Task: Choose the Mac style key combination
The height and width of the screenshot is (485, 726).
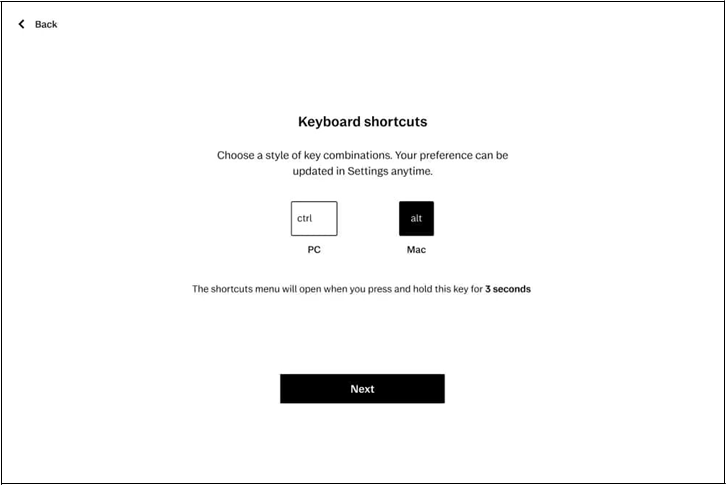Action: coord(416,218)
